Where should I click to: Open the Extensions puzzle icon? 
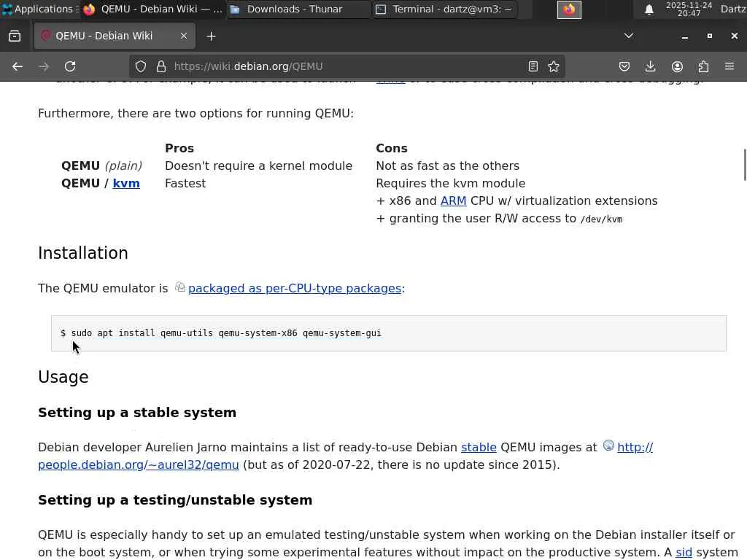click(x=703, y=66)
